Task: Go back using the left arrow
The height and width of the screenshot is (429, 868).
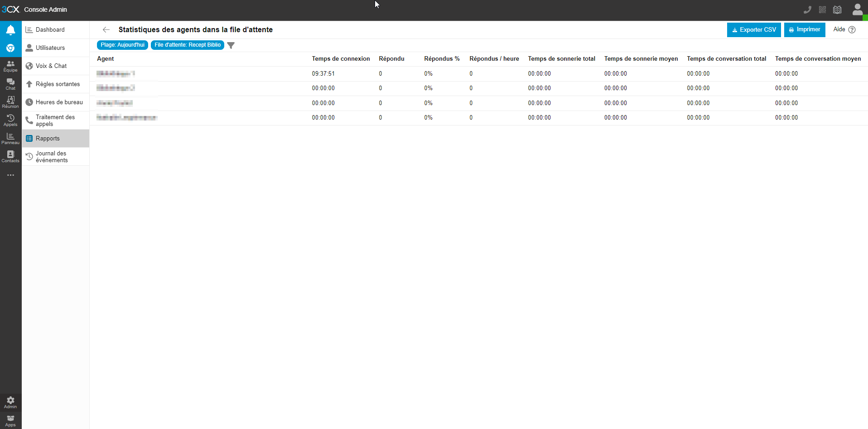Action: (106, 30)
